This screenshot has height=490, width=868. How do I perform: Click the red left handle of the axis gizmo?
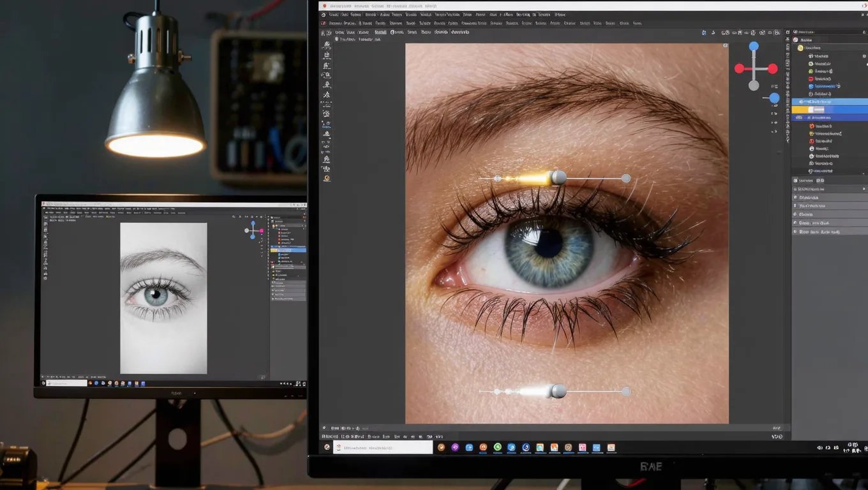coord(739,69)
